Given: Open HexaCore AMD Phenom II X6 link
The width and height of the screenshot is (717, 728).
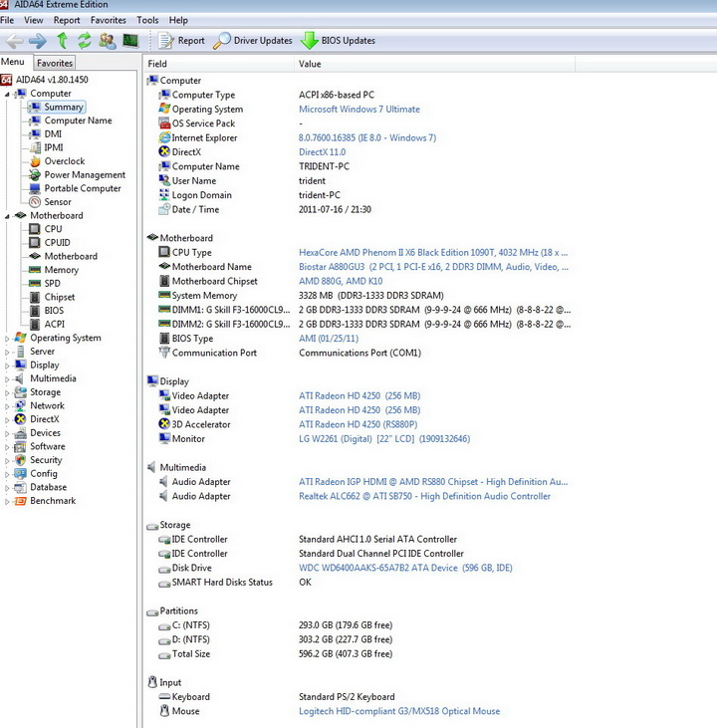Looking at the screenshot, I should coord(433,253).
